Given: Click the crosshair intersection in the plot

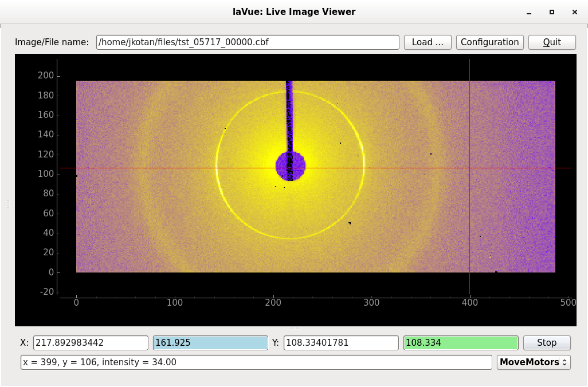Looking at the screenshot, I should pyautogui.click(x=469, y=168).
